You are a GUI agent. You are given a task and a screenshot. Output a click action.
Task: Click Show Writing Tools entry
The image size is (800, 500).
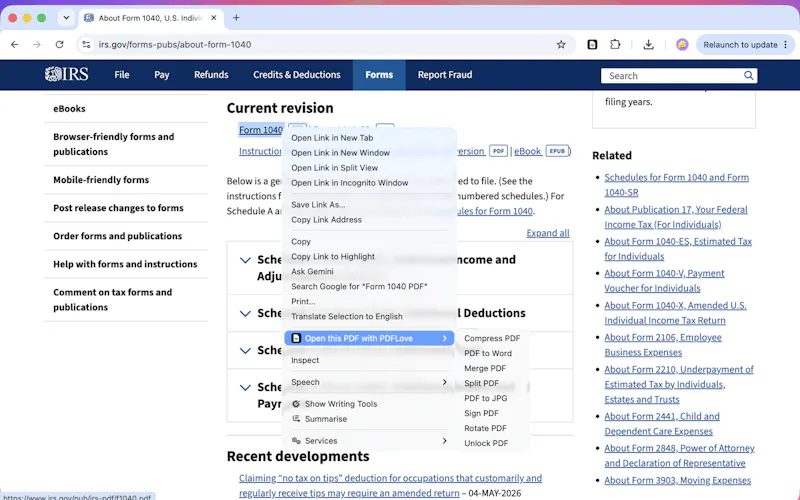[369, 404]
